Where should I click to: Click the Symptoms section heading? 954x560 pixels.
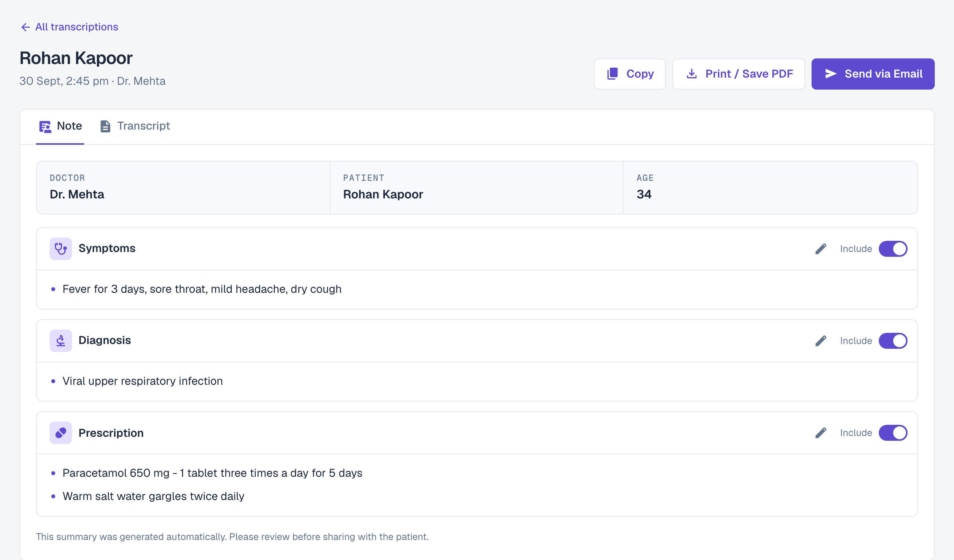pos(107,248)
